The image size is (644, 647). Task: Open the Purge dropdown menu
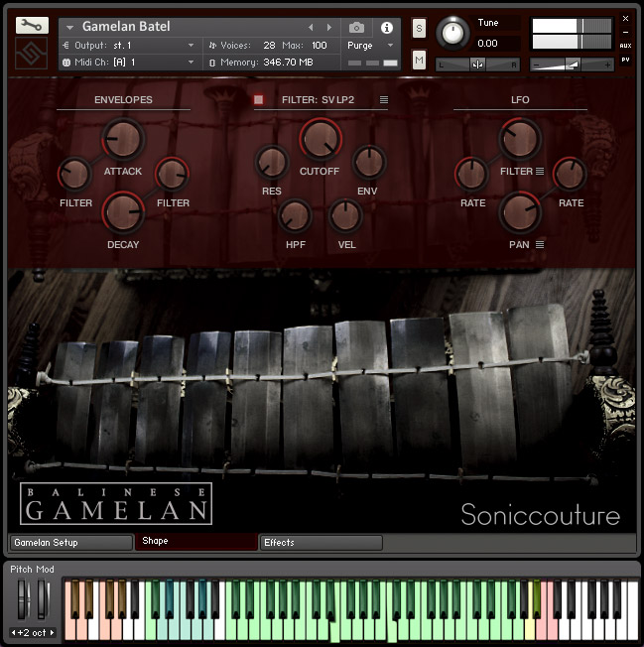tap(370, 46)
